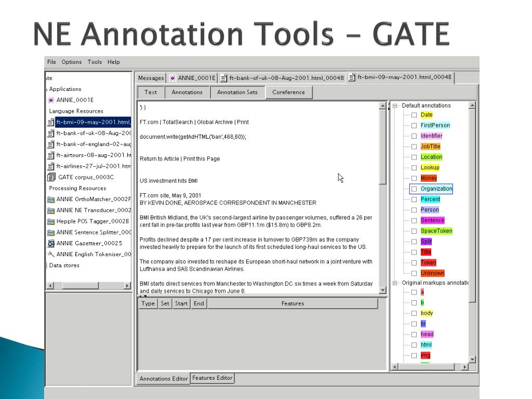Click the Set column header

(165, 303)
